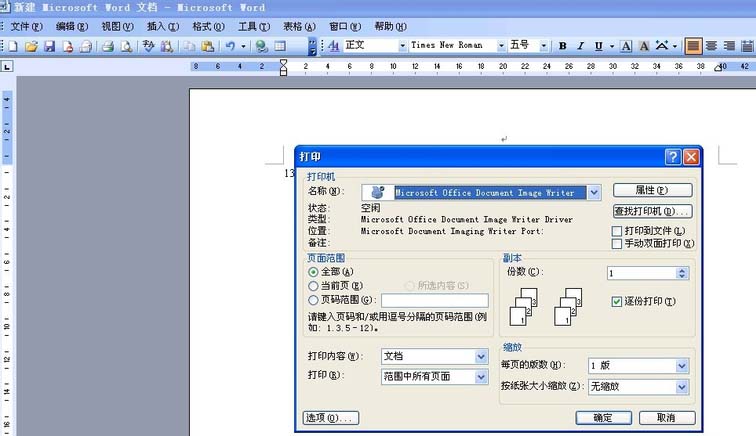Click the 页码范围 text input field
This screenshot has width=756, height=436.
pos(435,300)
